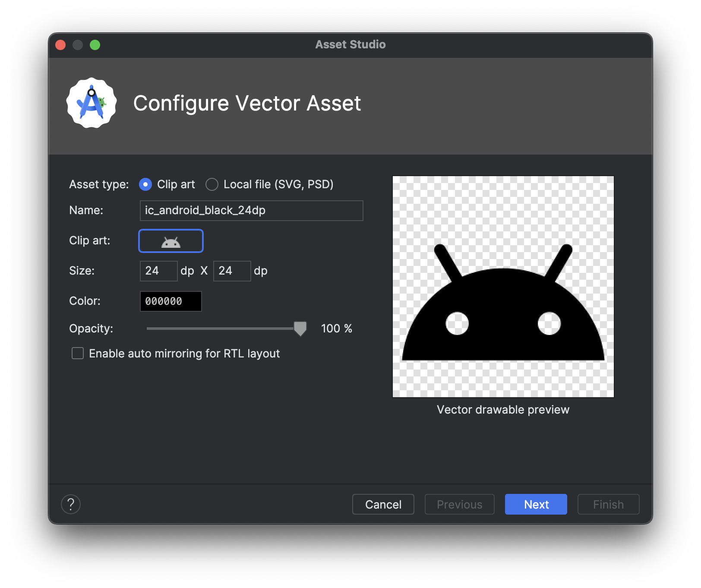This screenshot has height=588, width=701.
Task: Click the Asset Studio window title
Action: (x=350, y=44)
